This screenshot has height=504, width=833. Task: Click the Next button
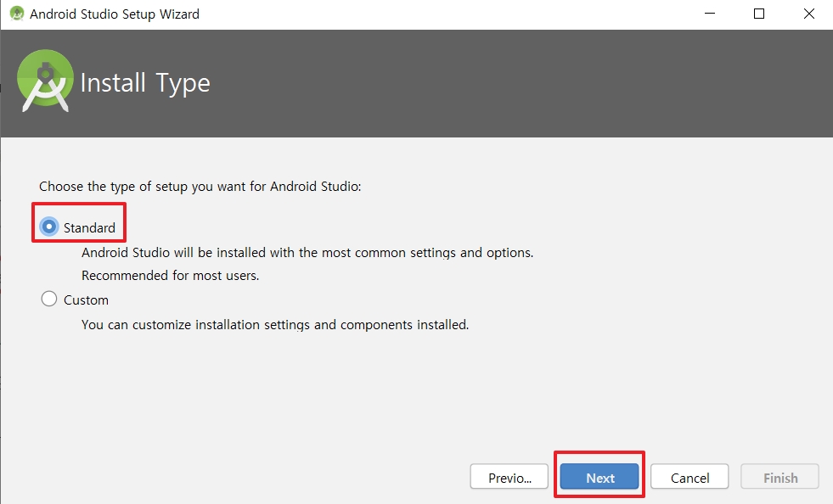pyautogui.click(x=599, y=477)
